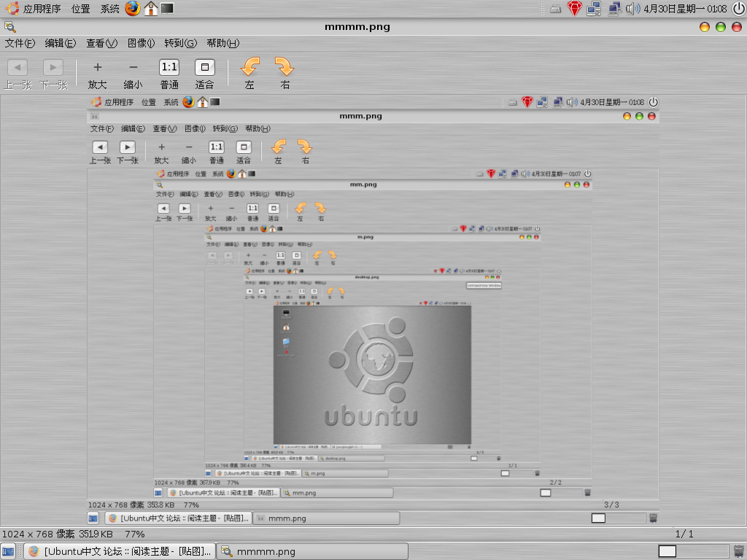Click the network monitor icon beside the red gem
Viewport: 747px width, 560px height.
[594, 9]
